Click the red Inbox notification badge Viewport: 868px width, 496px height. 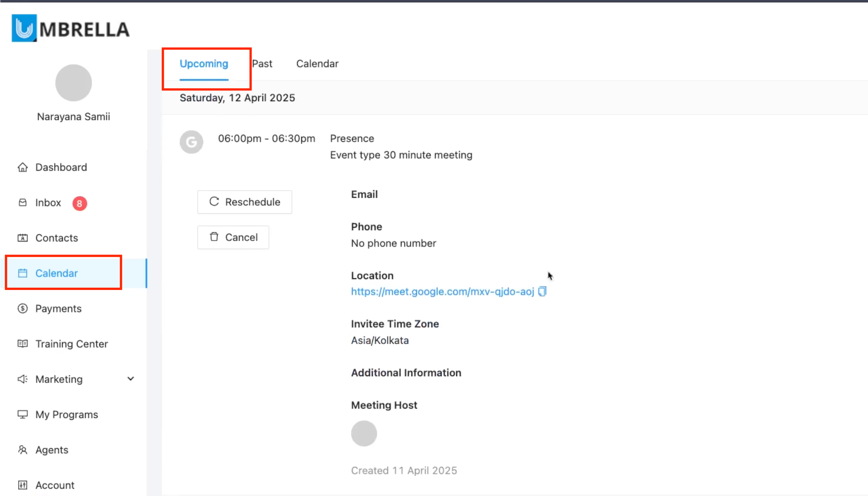[x=80, y=203]
